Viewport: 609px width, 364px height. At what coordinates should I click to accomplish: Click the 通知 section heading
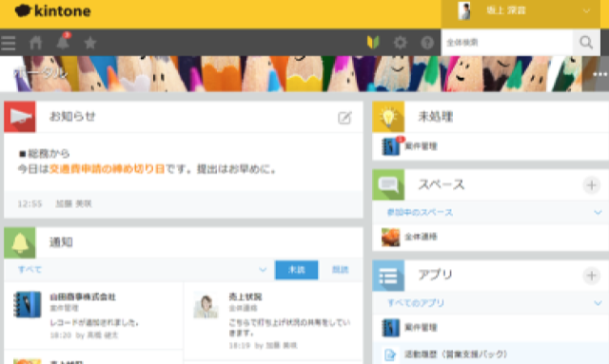pyautogui.click(x=61, y=242)
